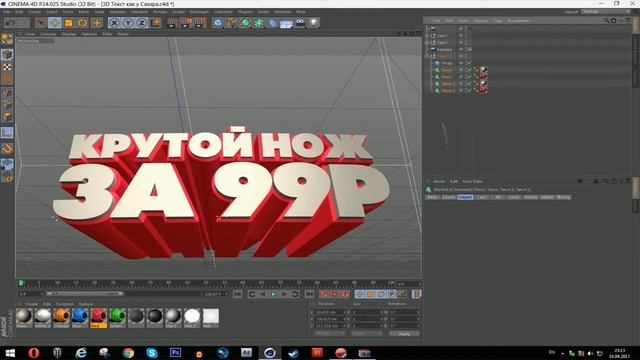
Task: Click the Light bulb object icon
Action: pos(313,22)
